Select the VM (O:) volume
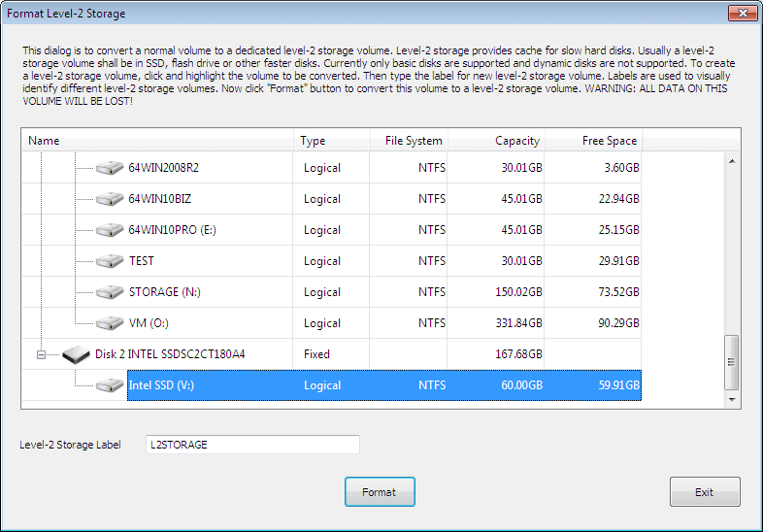This screenshot has width=763, height=532. (149, 323)
